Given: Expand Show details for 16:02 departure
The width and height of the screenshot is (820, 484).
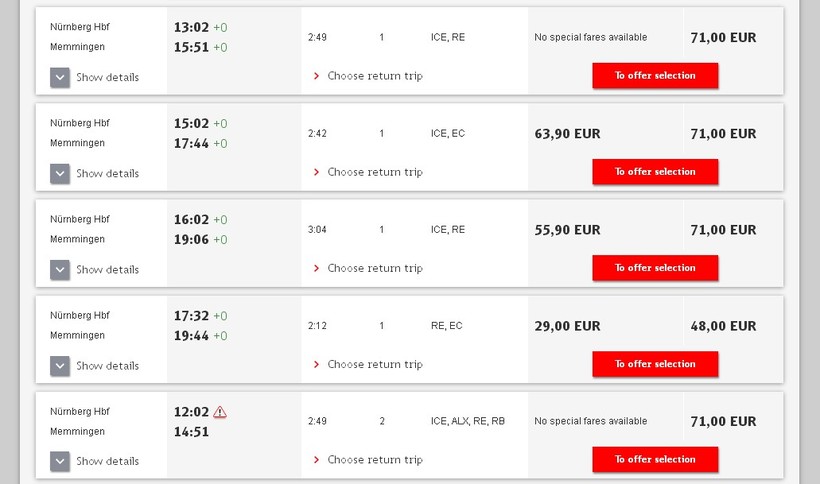Looking at the screenshot, I should [x=60, y=269].
